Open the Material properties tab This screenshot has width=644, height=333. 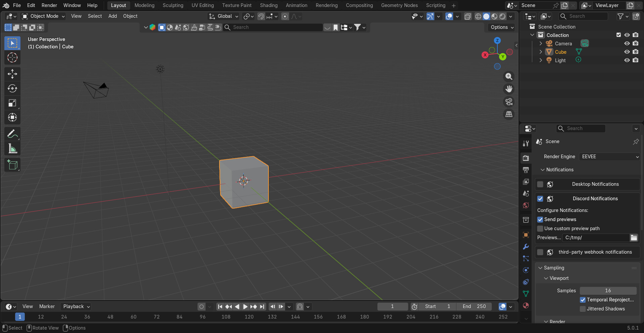(526, 305)
